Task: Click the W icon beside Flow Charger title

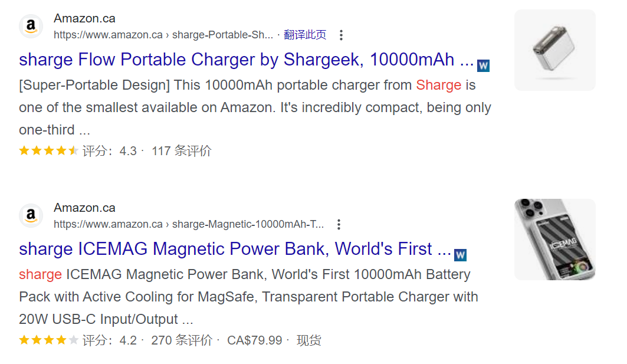Action: (483, 65)
